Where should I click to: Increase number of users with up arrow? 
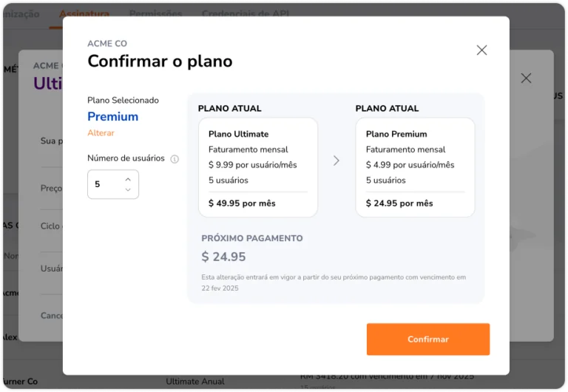(128, 179)
